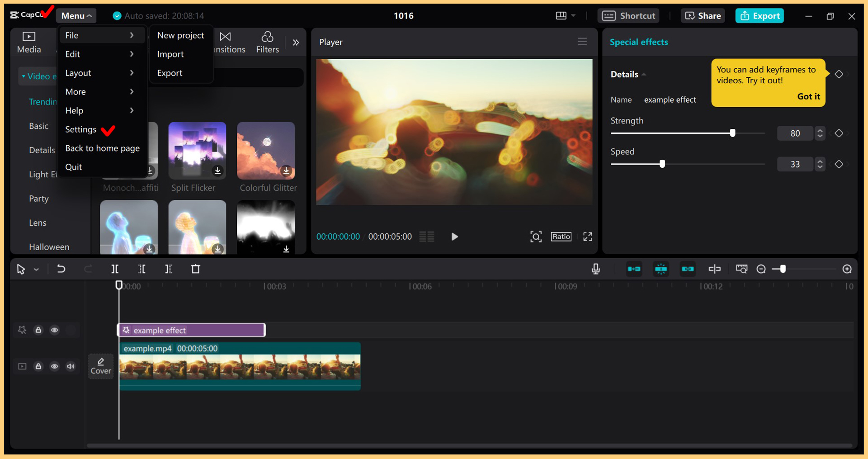
Task: Download the Split Flicker effect
Action: coord(217,170)
